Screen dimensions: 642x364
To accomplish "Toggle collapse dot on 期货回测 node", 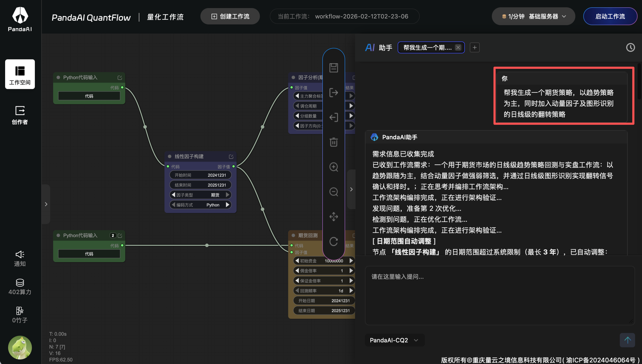I will pyautogui.click(x=293, y=235).
